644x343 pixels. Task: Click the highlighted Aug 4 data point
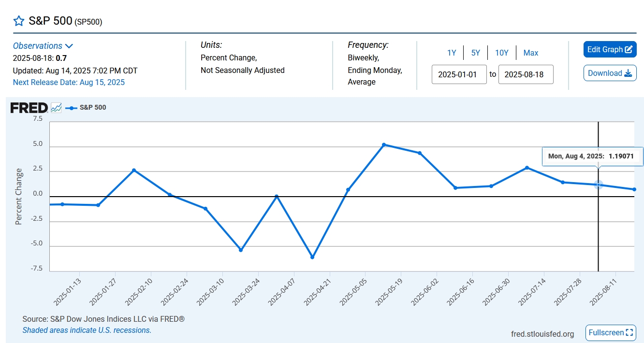pos(598,185)
